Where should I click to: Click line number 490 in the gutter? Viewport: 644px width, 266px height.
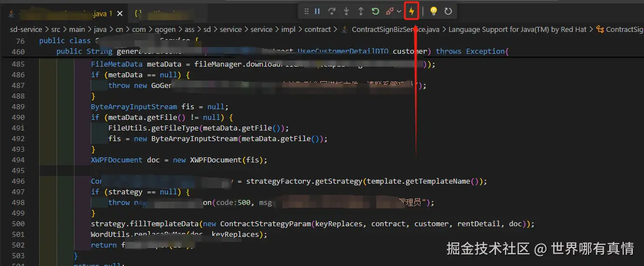point(18,118)
